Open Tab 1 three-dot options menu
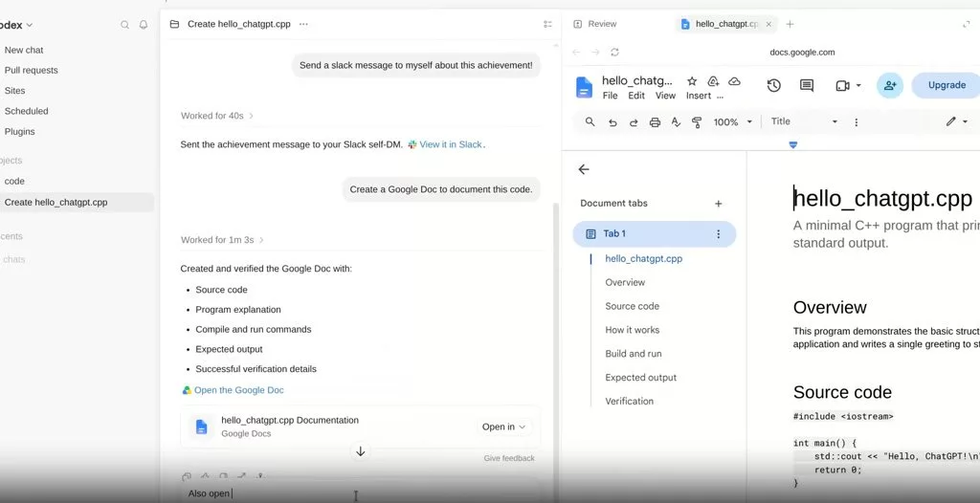980x503 pixels. 718,234
